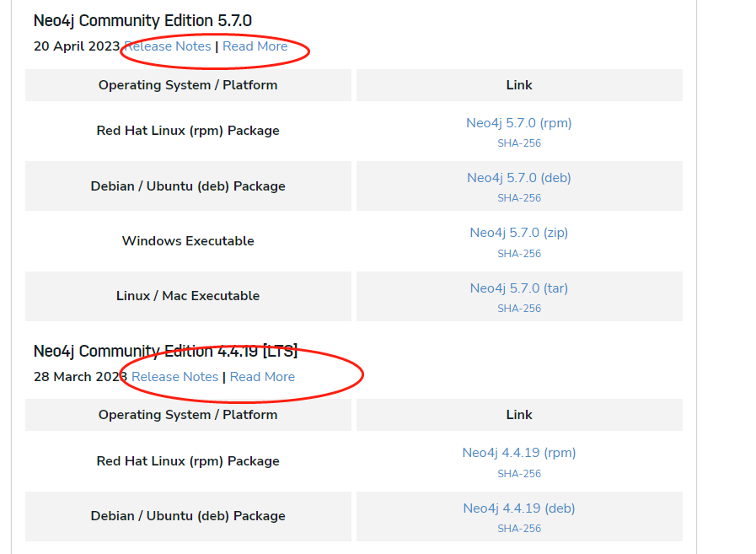
Task: Open SHA-256 checksum for 5.7.0 zip
Action: (x=518, y=254)
